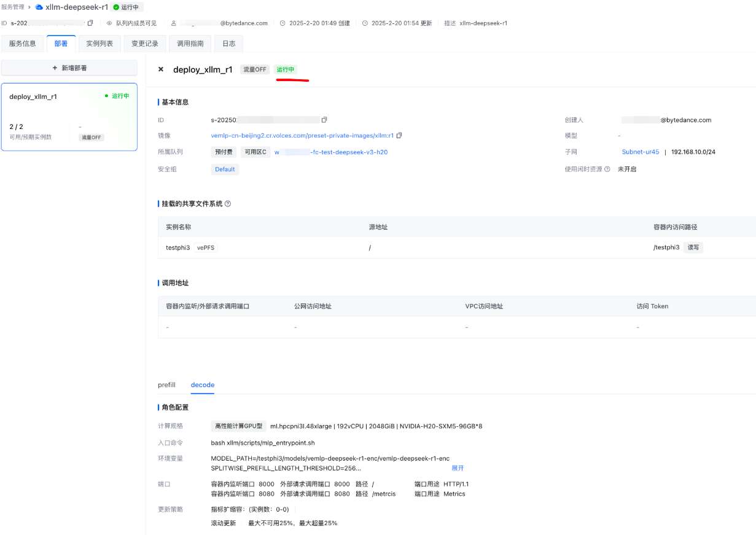Click the VPC访问地址 column header
This screenshot has height=535, width=756.
(x=485, y=306)
